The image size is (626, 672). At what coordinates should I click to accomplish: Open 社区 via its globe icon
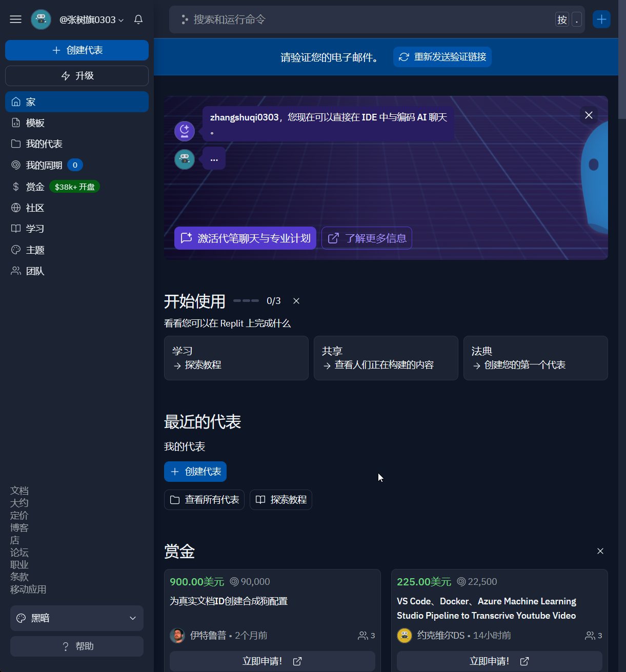(x=15, y=207)
